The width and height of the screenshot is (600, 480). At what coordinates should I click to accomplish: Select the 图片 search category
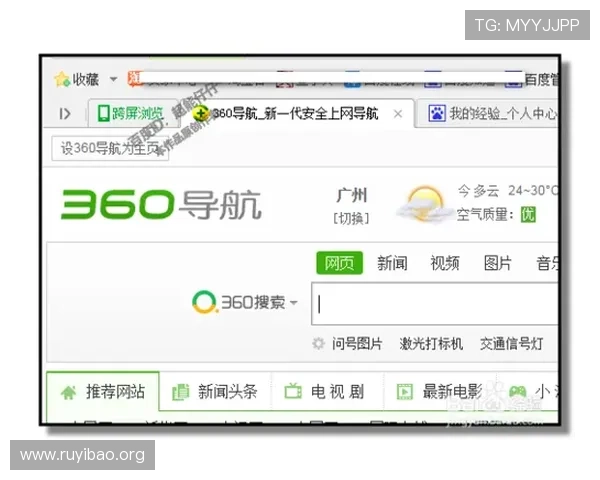[497, 263]
